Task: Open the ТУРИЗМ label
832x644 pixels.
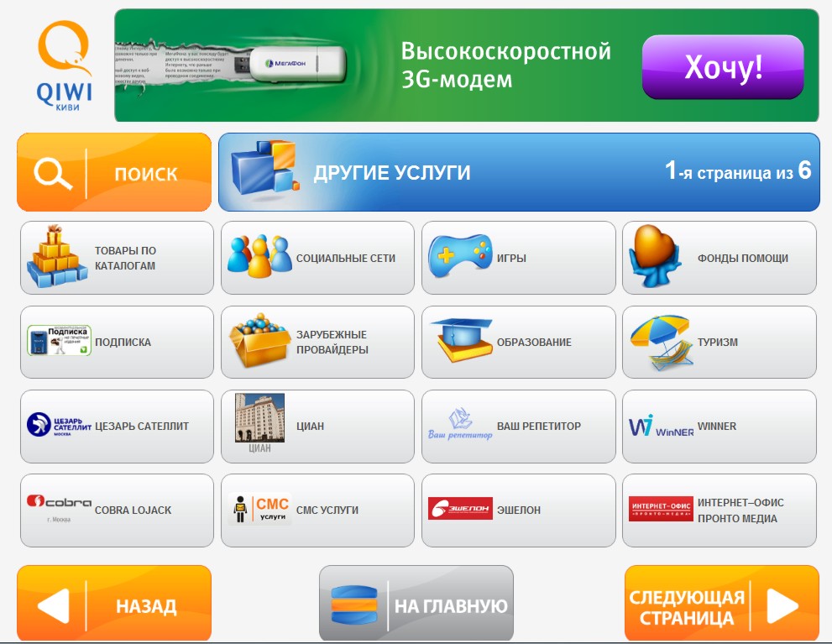Action: point(717,343)
